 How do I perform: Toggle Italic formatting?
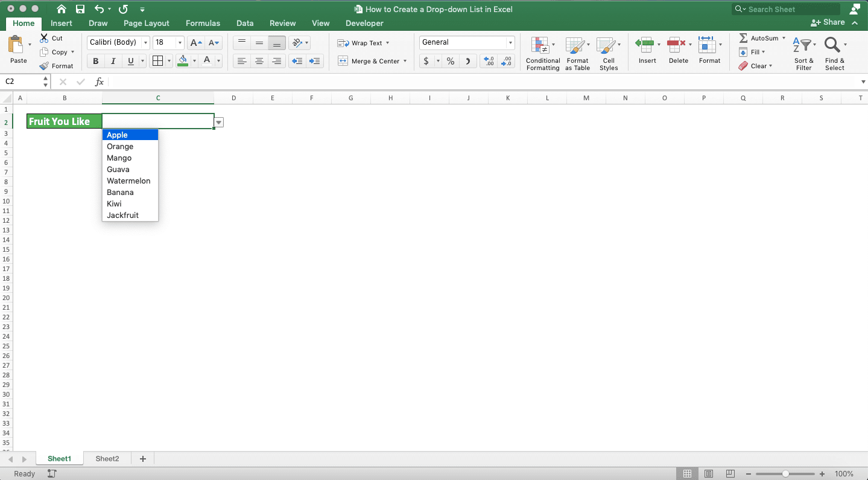[113, 61]
